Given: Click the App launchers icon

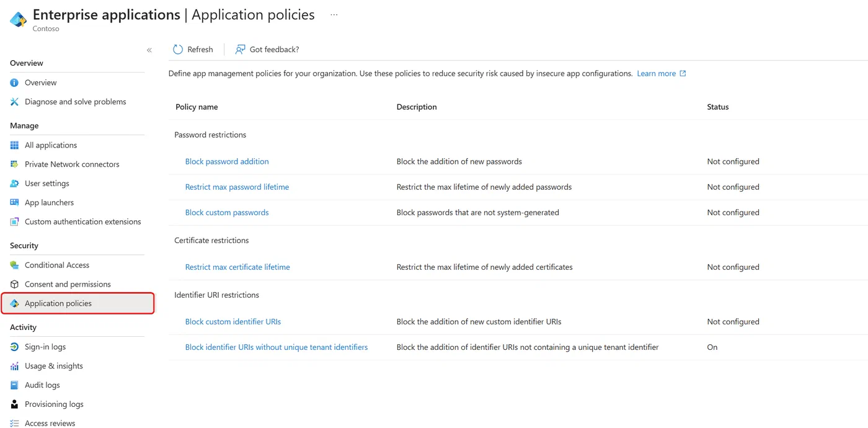Looking at the screenshot, I should 14,203.
